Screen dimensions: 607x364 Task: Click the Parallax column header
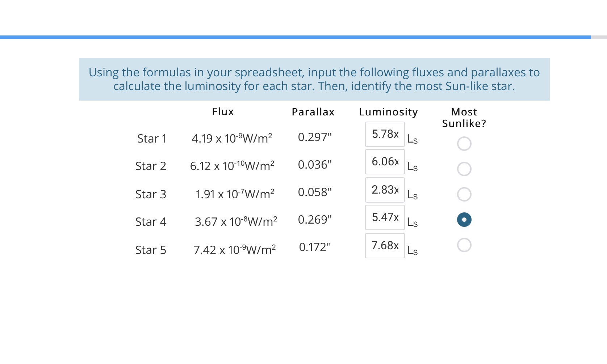(313, 112)
